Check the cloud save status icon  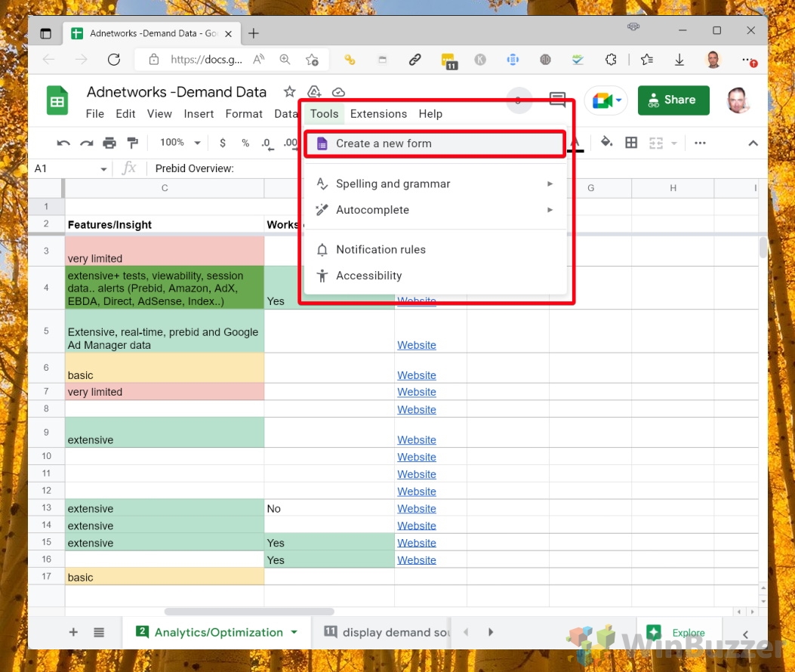tap(338, 92)
